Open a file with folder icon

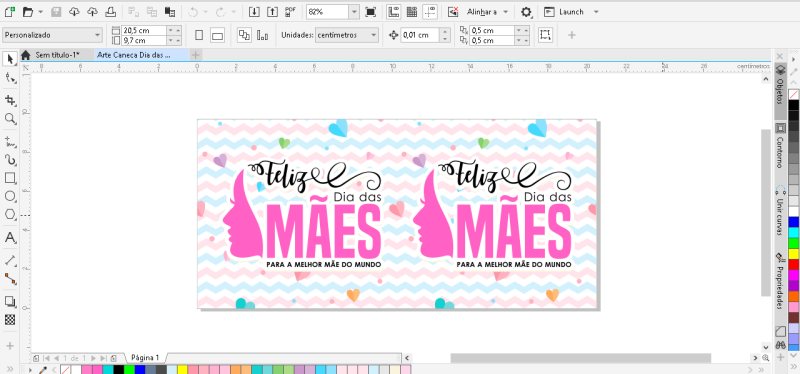coord(28,11)
